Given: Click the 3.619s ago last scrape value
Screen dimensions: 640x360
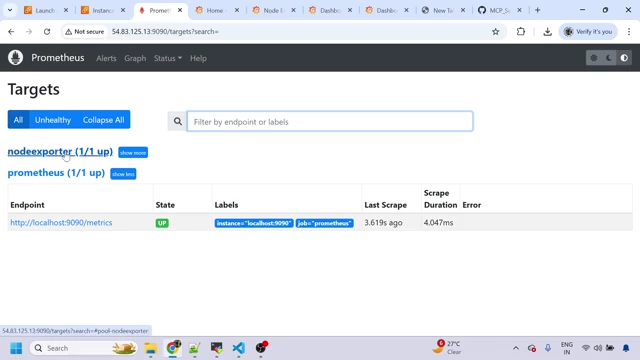Looking at the screenshot, I should click(383, 222).
